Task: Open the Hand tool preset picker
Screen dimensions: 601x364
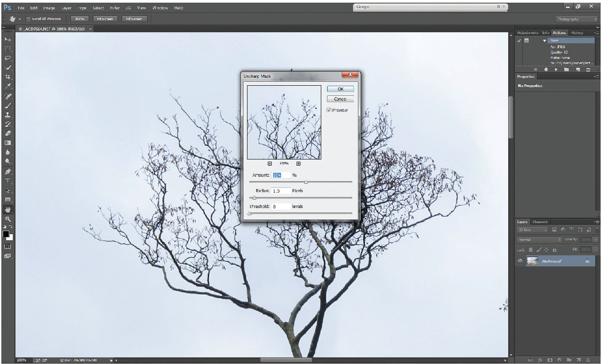Action: 20,19
